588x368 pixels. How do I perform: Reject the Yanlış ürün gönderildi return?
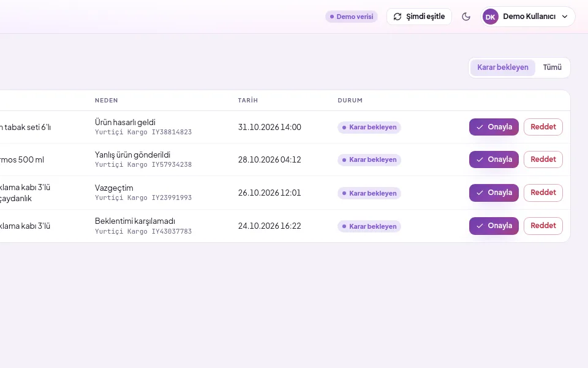(x=543, y=159)
